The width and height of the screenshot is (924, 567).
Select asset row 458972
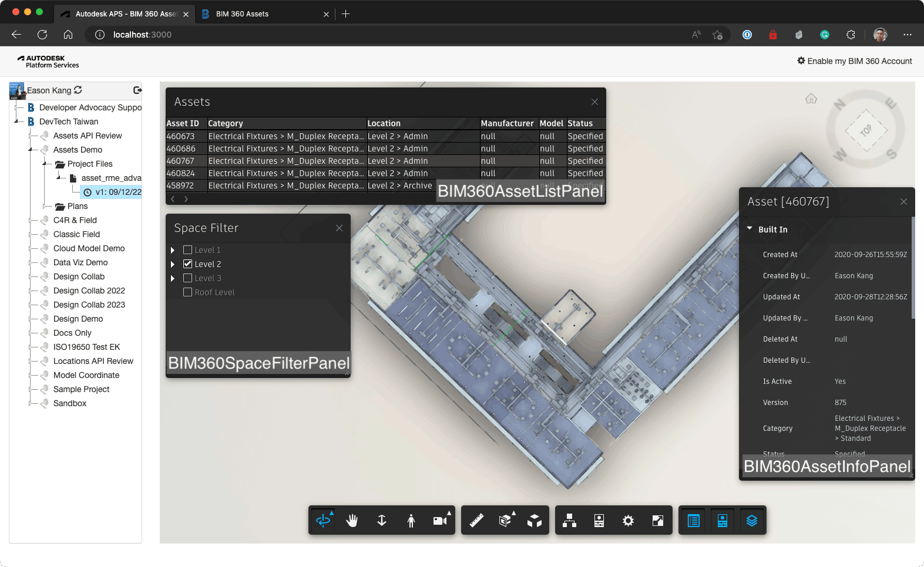385,185
